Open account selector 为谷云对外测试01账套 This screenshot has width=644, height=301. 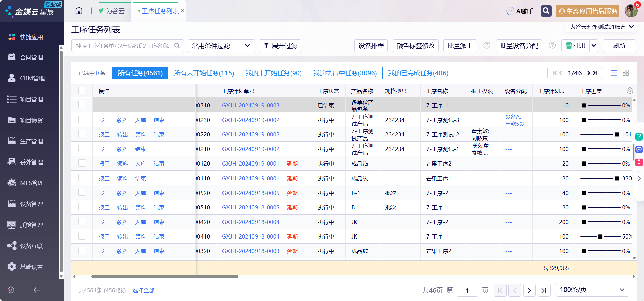601,27
